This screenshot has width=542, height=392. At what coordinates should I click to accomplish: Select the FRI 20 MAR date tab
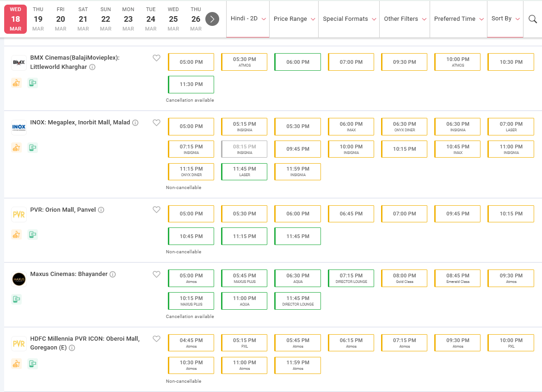click(61, 19)
